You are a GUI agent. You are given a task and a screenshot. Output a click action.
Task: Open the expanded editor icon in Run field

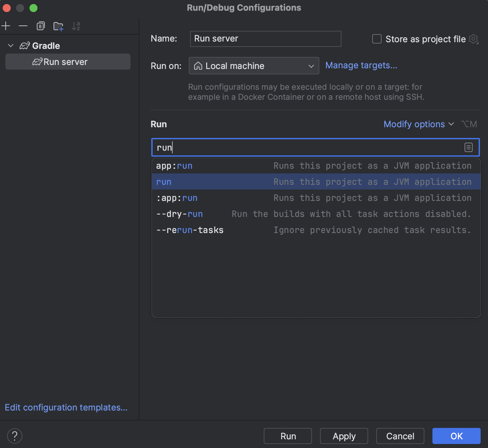[x=468, y=147]
